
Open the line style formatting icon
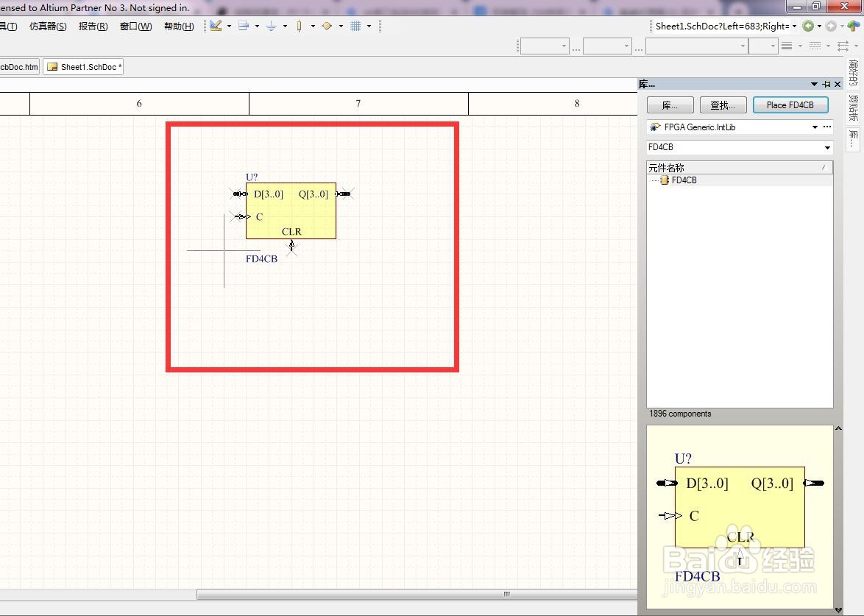pyautogui.click(x=815, y=46)
